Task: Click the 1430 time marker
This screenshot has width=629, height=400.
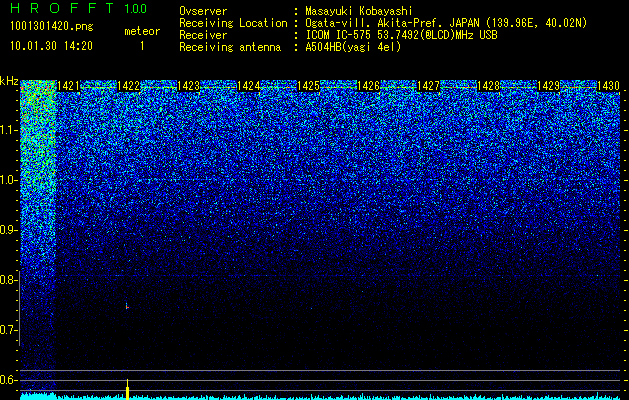Action: [x=608, y=86]
